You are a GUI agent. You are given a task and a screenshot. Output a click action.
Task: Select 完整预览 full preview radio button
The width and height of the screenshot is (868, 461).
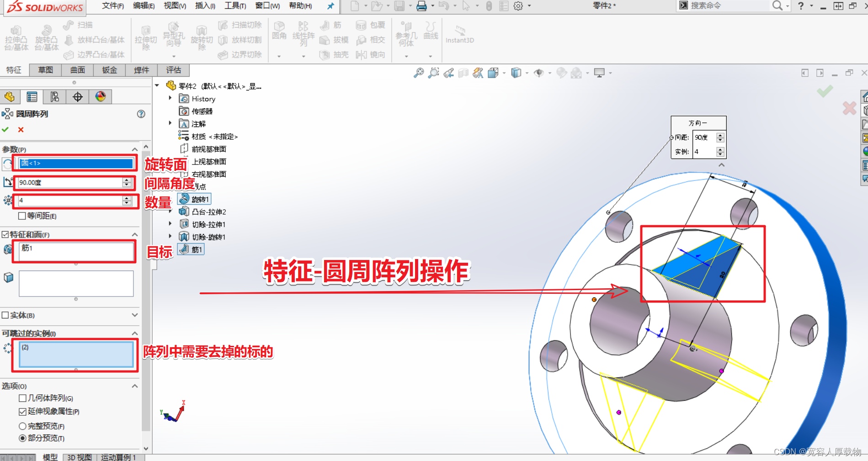coord(22,426)
